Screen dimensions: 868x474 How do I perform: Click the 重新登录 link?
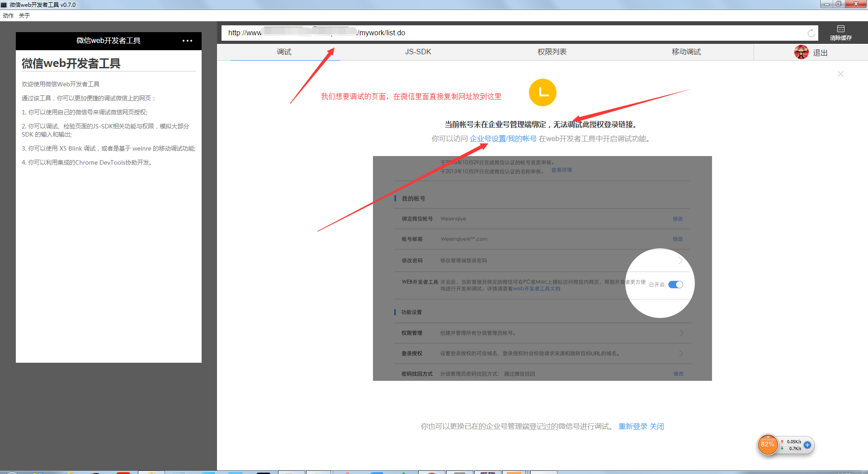point(633,427)
